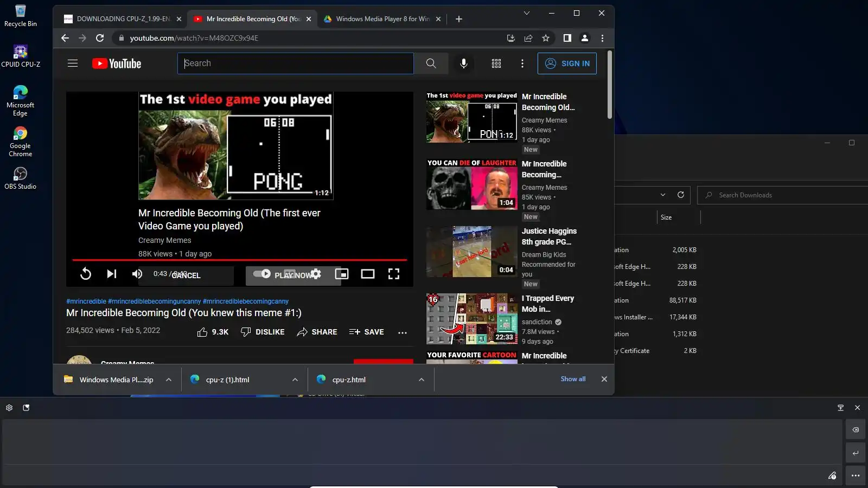Open Recycle Bin on the desktop
This screenshot has width=868, height=488.
click(x=21, y=16)
